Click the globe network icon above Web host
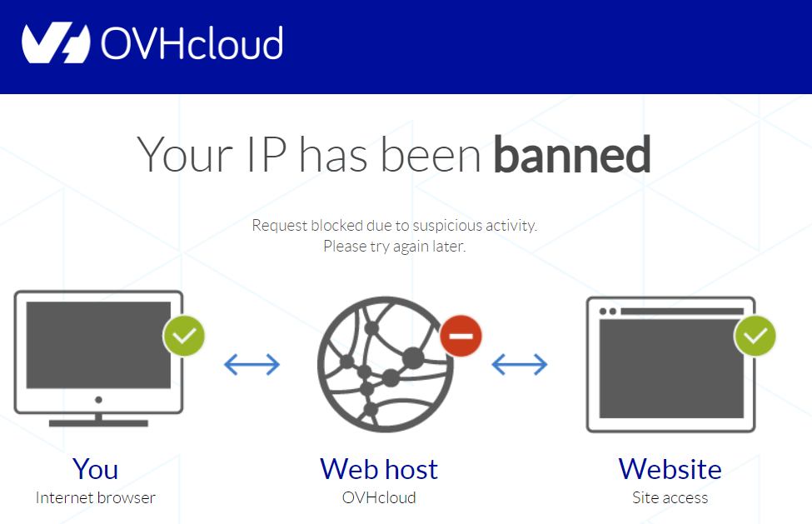Viewport: 812px width, 524px height. tap(386, 364)
